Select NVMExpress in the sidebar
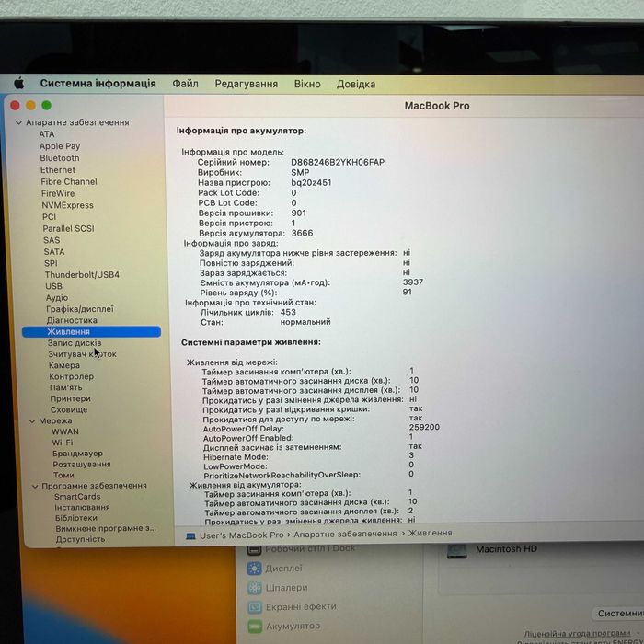Viewport: 644px width, 644px height. coord(67,205)
